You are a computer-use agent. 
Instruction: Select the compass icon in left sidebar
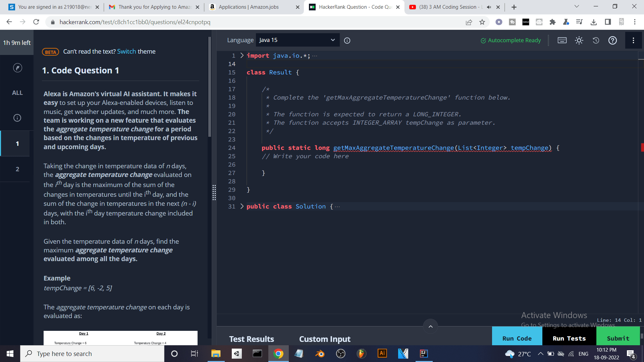pos(17,68)
